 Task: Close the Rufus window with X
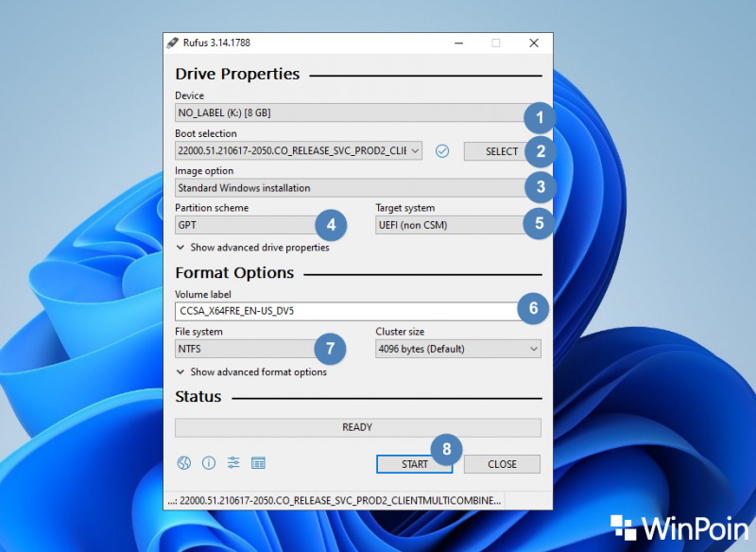tap(534, 43)
